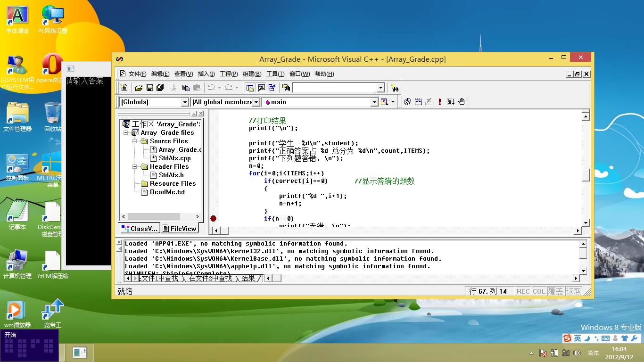Switch to the FileView tab
This screenshot has width=644, height=362.
point(180,229)
